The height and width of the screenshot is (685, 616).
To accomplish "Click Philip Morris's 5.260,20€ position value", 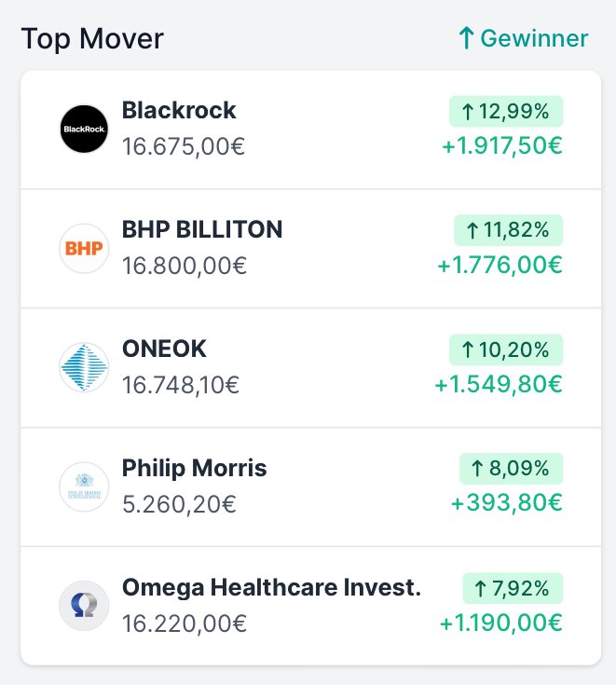I will (x=179, y=503).
